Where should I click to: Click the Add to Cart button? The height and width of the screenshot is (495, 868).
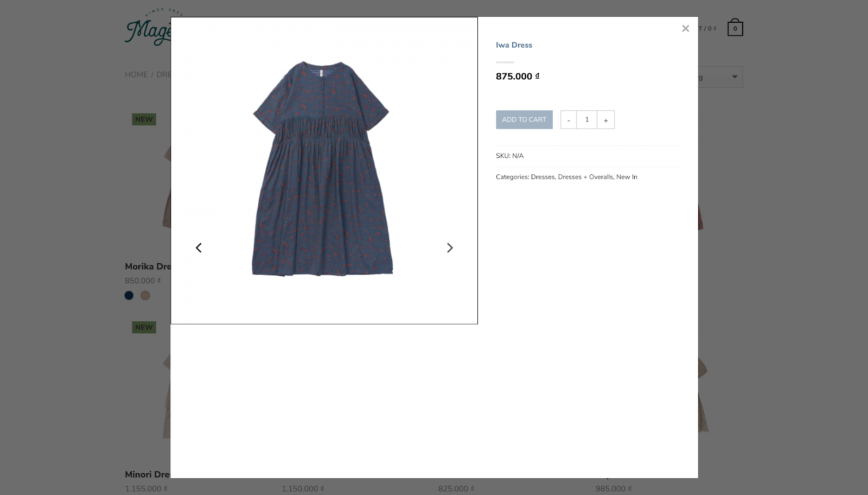(524, 119)
